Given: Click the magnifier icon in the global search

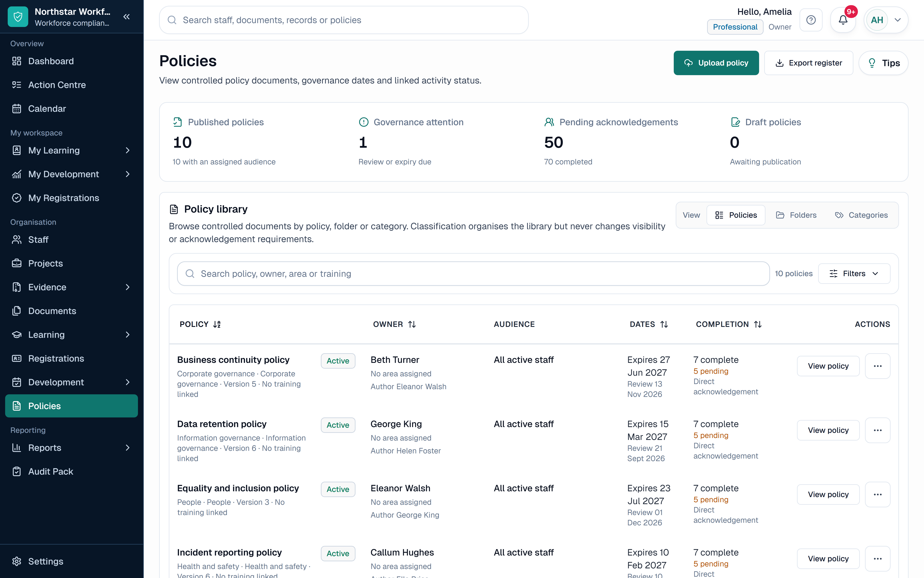Looking at the screenshot, I should tap(172, 20).
